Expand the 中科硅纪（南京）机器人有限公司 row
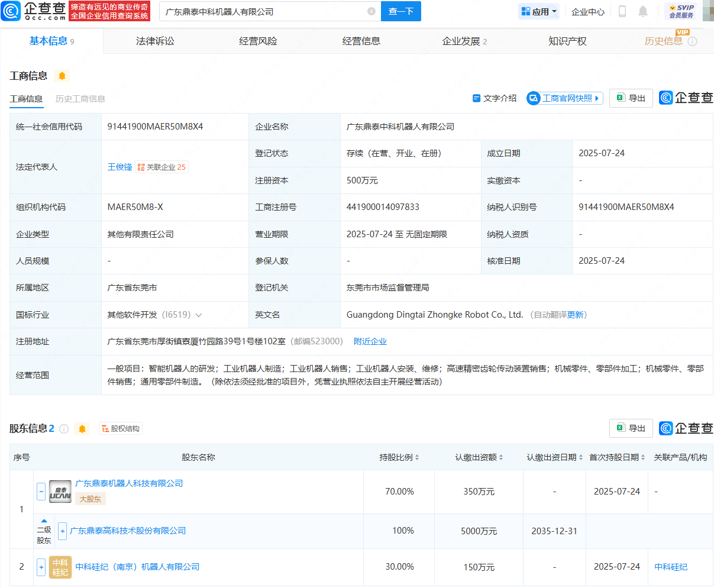Image resolution: width=714 pixels, height=588 pixels. (41, 567)
